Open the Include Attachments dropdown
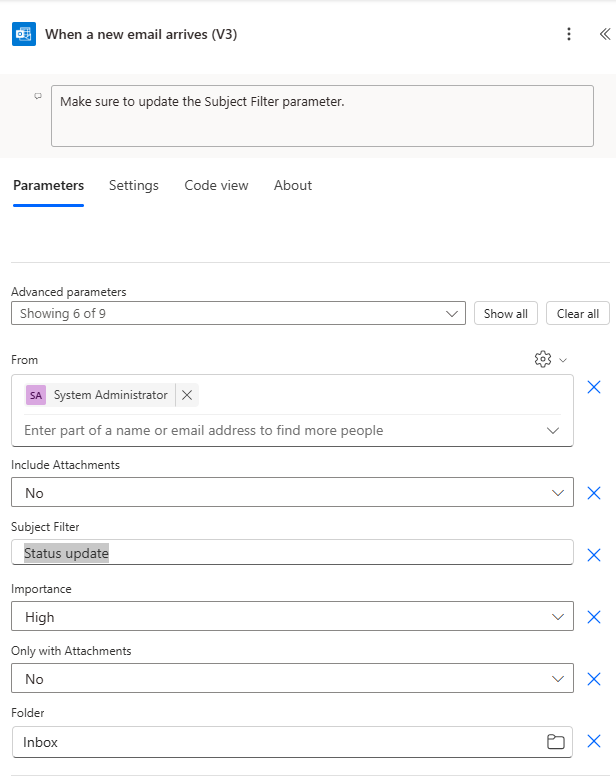 [292, 493]
